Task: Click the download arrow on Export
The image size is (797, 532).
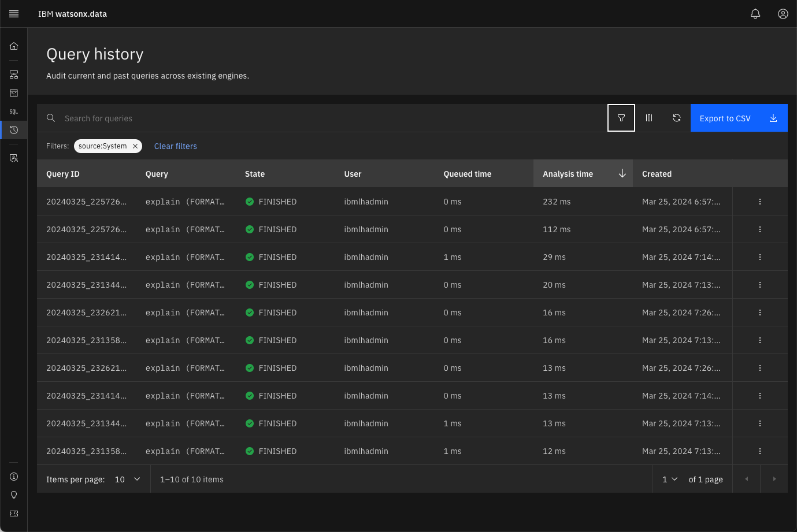Action: point(773,118)
